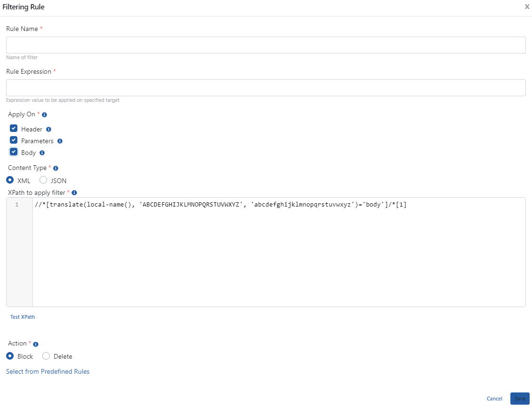This screenshot has width=532, height=407.
Task: Toggle the Parameters checkbox
Action: tap(14, 140)
